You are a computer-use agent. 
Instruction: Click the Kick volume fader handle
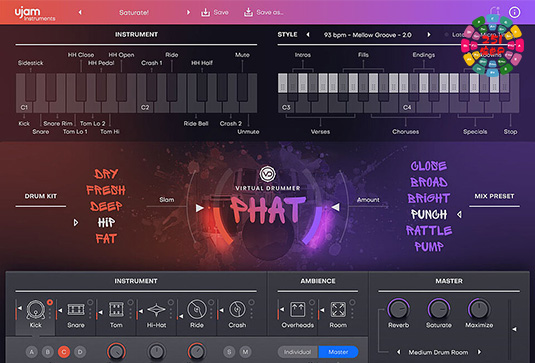20,308
